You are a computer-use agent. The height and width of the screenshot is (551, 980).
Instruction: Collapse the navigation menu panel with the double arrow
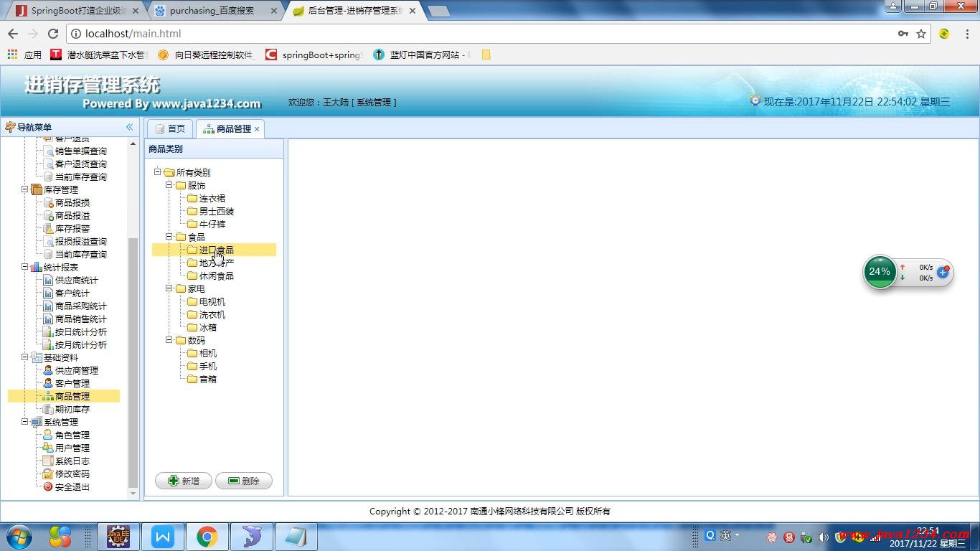130,127
